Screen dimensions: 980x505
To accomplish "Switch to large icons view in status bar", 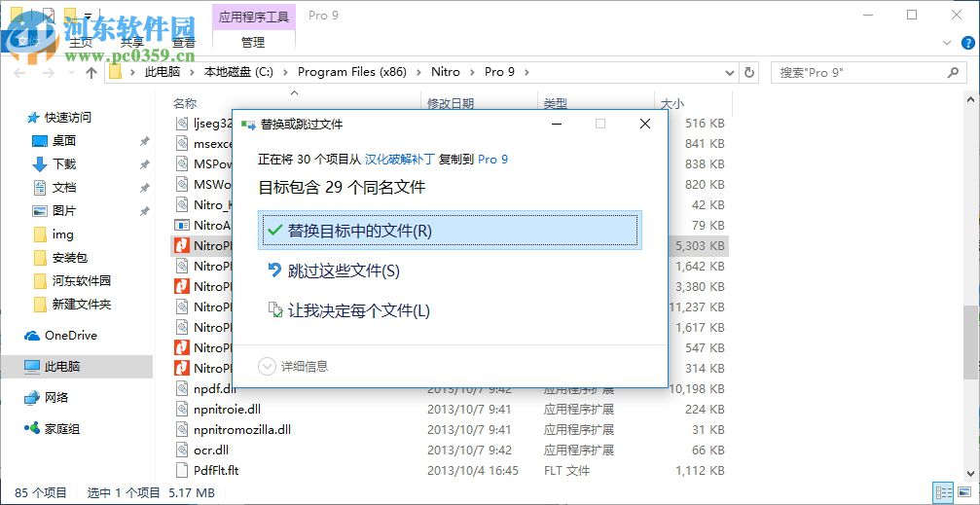I will click(x=963, y=492).
